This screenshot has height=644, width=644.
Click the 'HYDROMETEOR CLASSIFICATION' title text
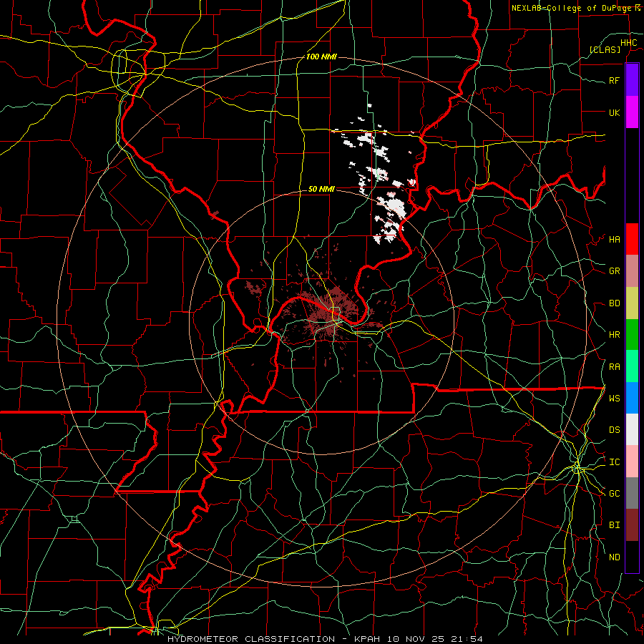pyautogui.click(x=251, y=639)
